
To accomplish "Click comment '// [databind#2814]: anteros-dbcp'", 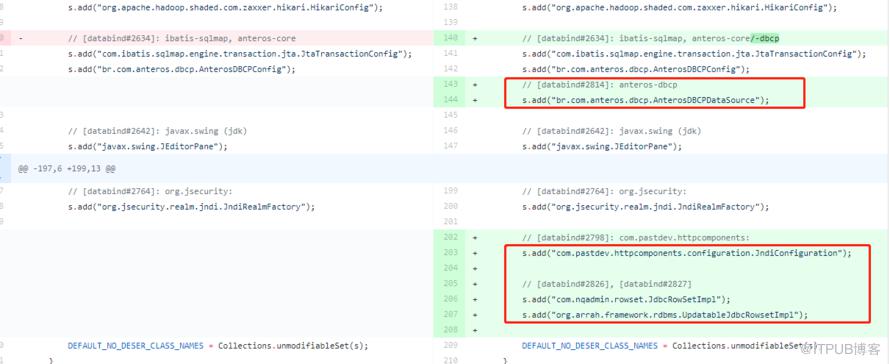I will coord(599,85).
